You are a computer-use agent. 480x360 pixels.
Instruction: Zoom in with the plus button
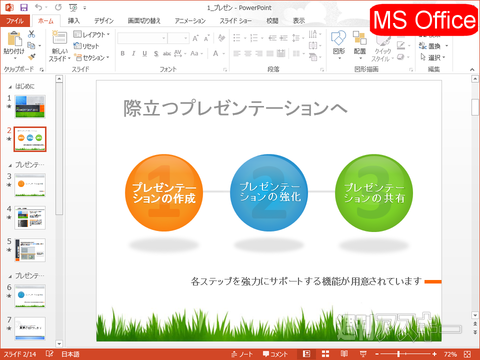point(434,354)
